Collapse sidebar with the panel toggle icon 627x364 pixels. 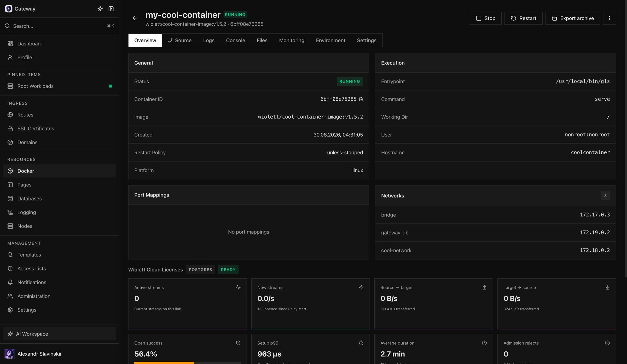111,9
